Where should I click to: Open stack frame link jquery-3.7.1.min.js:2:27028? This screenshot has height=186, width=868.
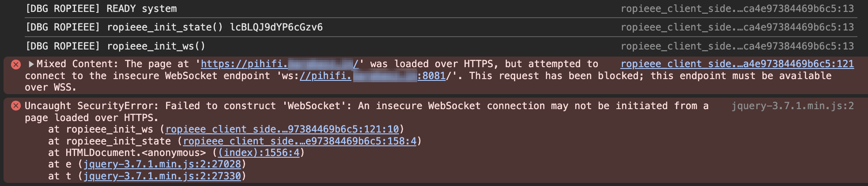click(162, 164)
